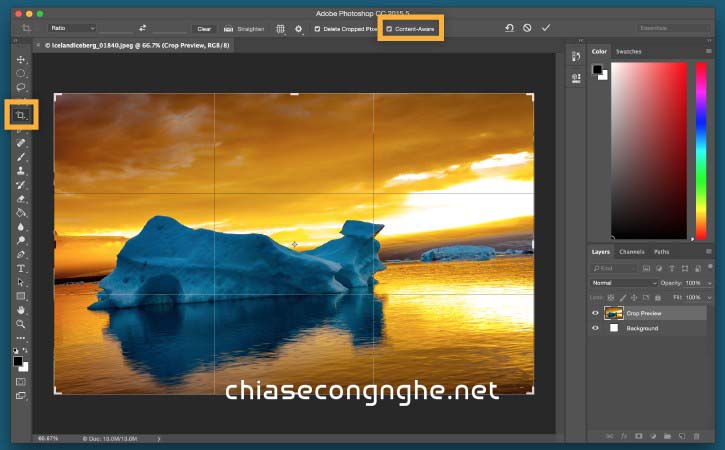Viewport: 725px width, 450px height.
Task: Select the Crop tool in the toolbar
Action: (x=21, y=117)
